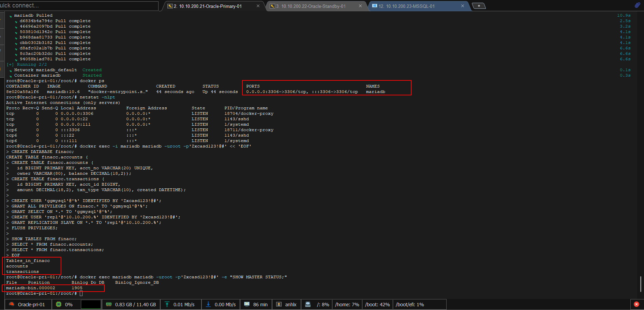
Task: Click the 0.01 Mb/s upload value
Action: 184,305
